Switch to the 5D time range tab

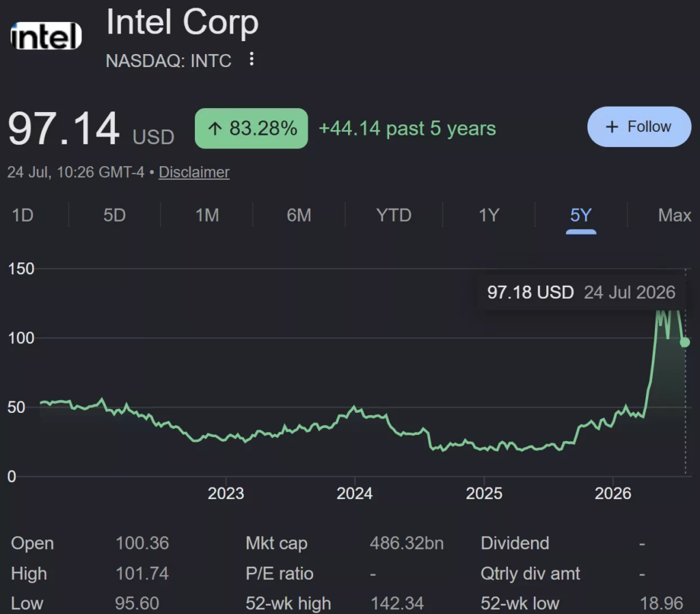point(115,215)
